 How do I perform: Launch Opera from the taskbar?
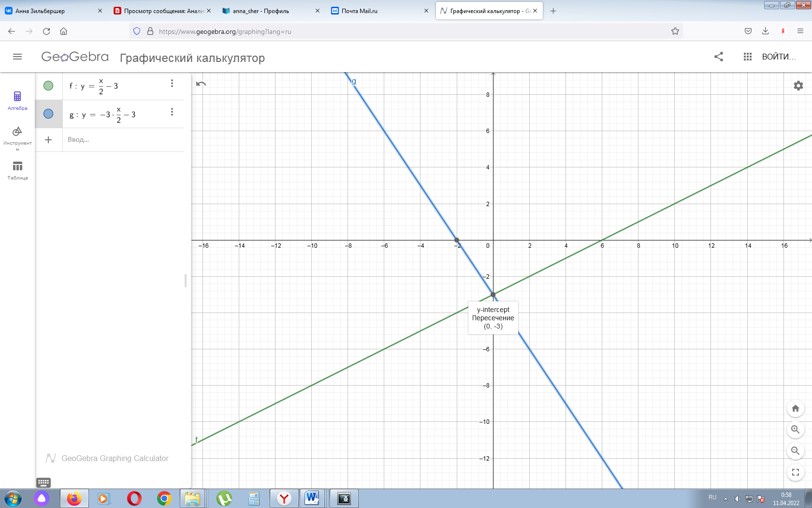(x=134, y=498)
